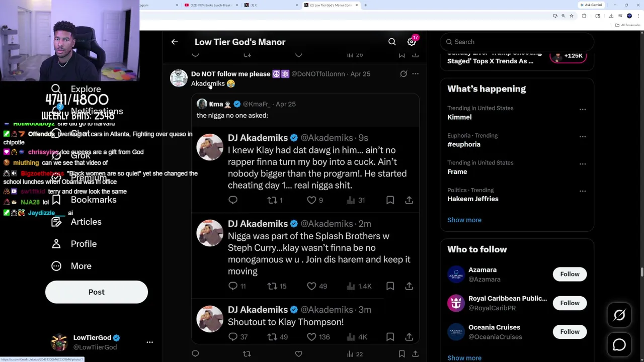Reply to the 9s DJ Akademiks tweet
This screenshot has height=362, width=644.
tap(233, 200)
